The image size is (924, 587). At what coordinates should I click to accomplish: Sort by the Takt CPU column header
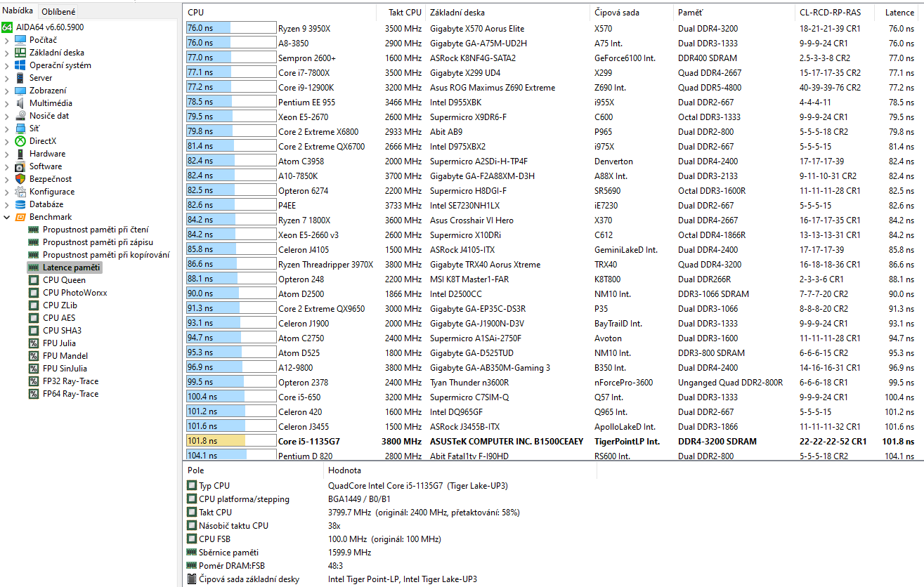point(403,13)
